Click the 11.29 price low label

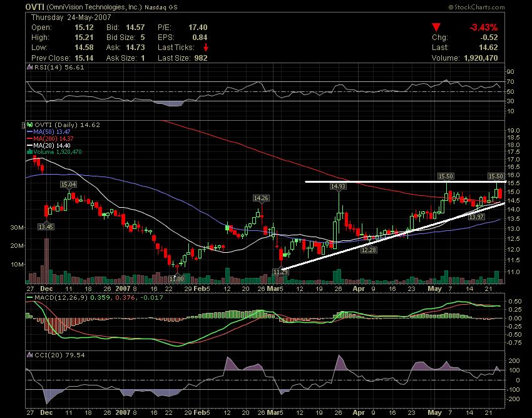pos(280,272)
